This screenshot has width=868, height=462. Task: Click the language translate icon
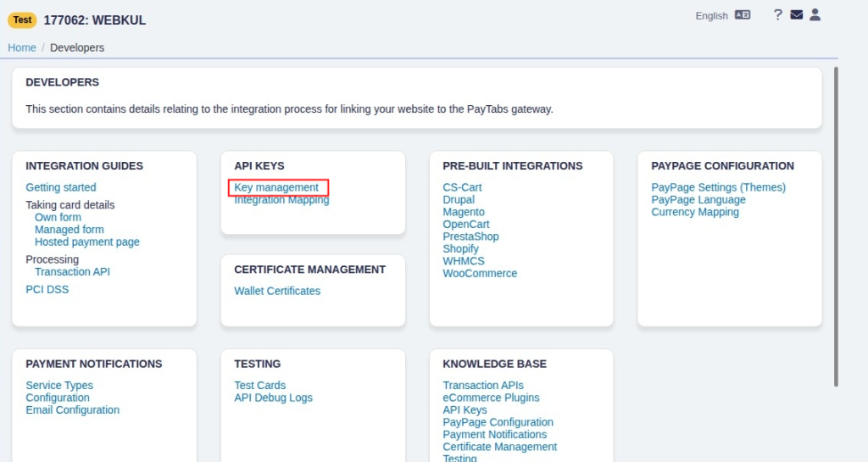click(x=743, y=15)
